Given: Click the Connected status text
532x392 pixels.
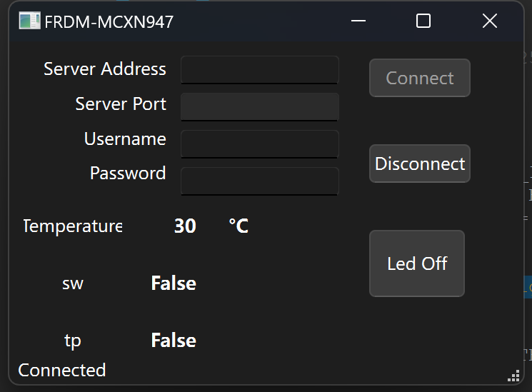Looking at the screenshot, I should coord(62,370).
